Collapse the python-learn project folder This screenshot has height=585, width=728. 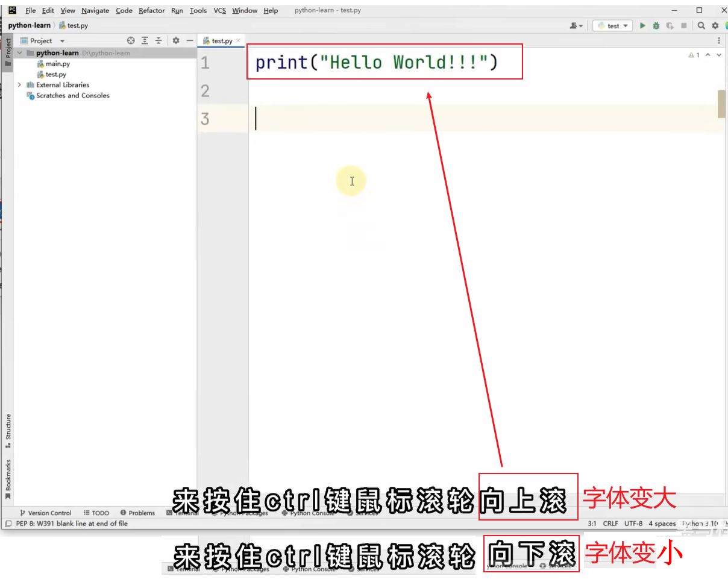tap(20, 53)
